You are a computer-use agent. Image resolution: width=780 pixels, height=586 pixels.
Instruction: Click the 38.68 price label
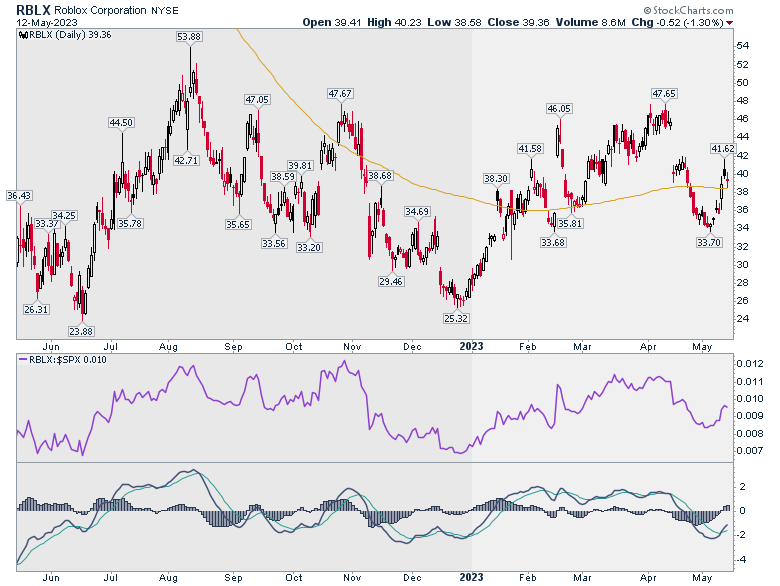pyautogui.click(x=380, y=176)
